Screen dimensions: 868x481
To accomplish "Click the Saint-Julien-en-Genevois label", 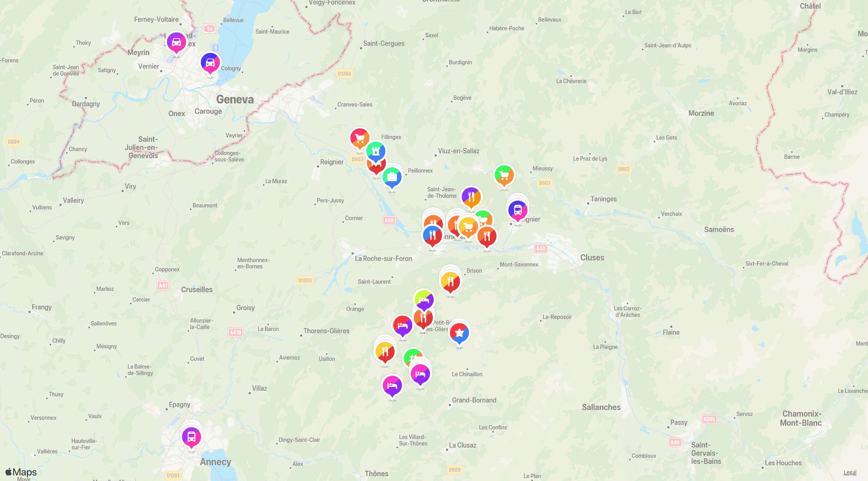I will click(141, 147).
